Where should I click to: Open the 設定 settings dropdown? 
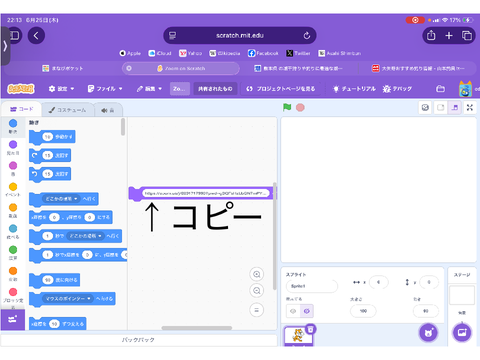point(61,89)
